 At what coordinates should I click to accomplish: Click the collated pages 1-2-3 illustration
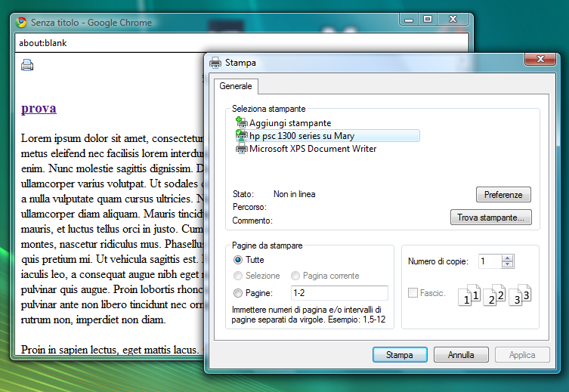coord(495,295)
